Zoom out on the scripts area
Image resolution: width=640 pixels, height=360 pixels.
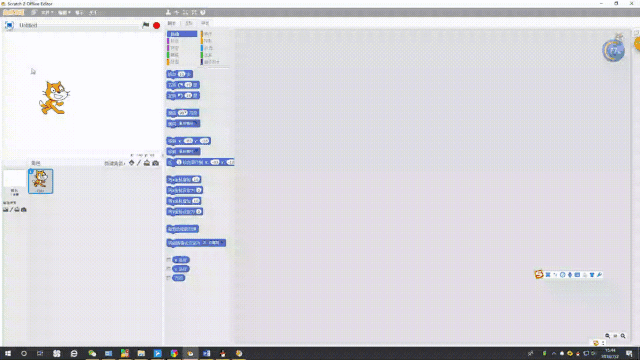click(607, 336)
